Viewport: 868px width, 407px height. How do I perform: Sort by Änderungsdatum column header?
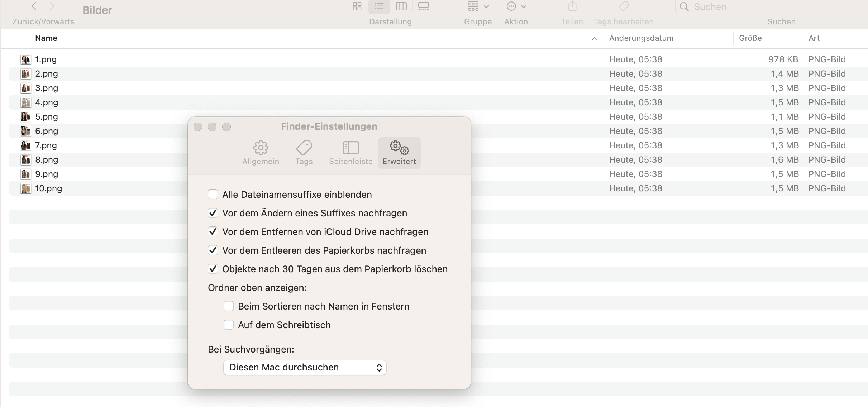641,38
